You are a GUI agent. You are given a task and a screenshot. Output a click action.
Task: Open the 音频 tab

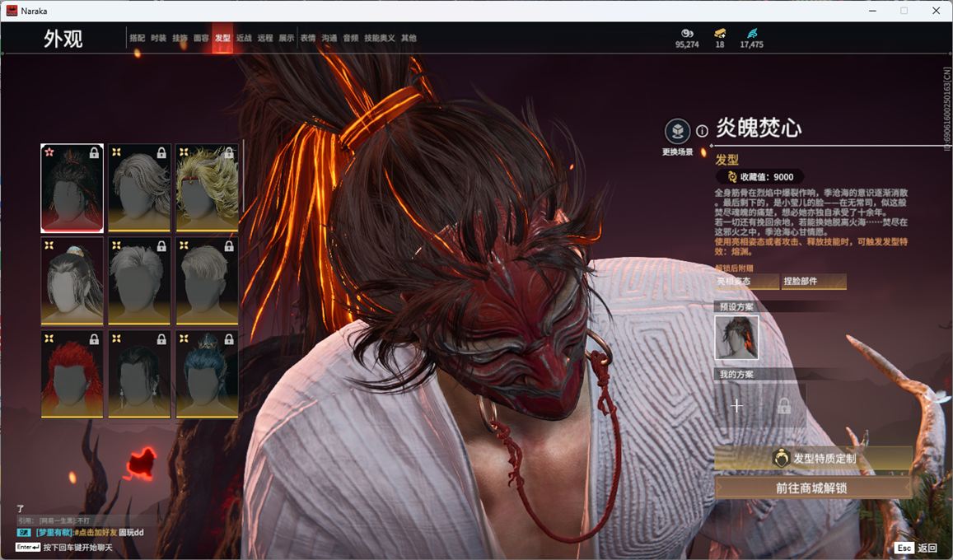pos(351,38)
